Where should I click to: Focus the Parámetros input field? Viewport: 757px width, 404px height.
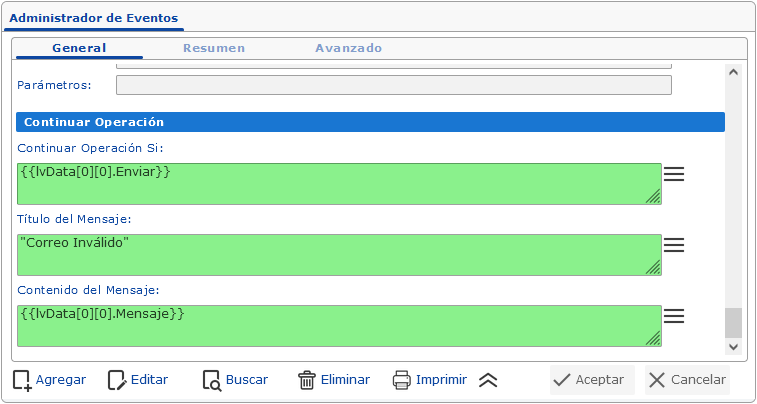coord(393,85)
